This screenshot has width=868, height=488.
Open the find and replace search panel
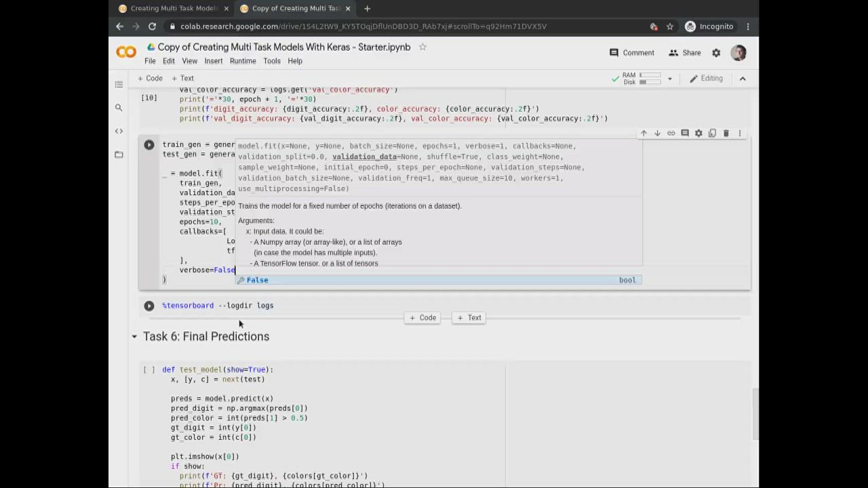[119, 108]
